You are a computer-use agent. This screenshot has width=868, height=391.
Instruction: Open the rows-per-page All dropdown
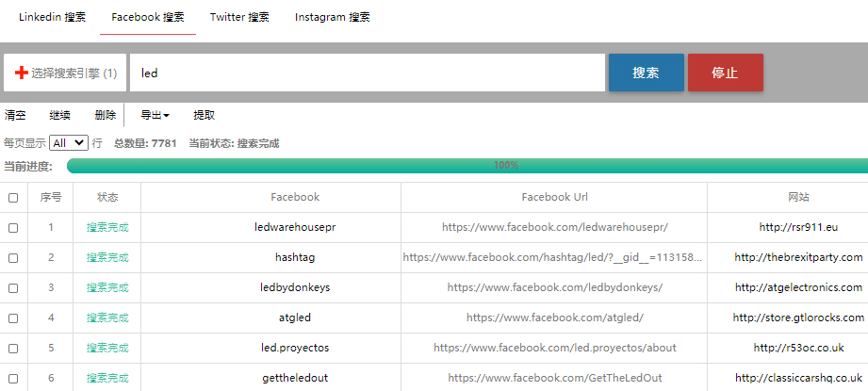pyautogui.click(x=69, y=143)
